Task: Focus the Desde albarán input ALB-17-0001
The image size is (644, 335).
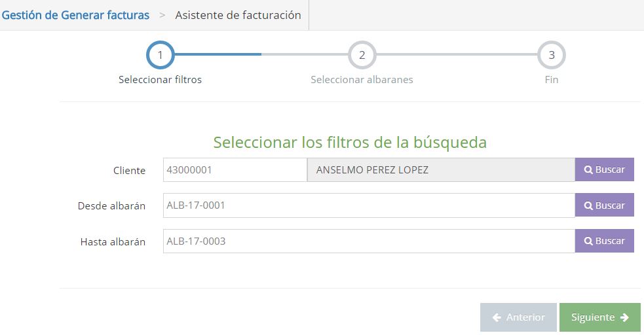Action: click(369, 205)
